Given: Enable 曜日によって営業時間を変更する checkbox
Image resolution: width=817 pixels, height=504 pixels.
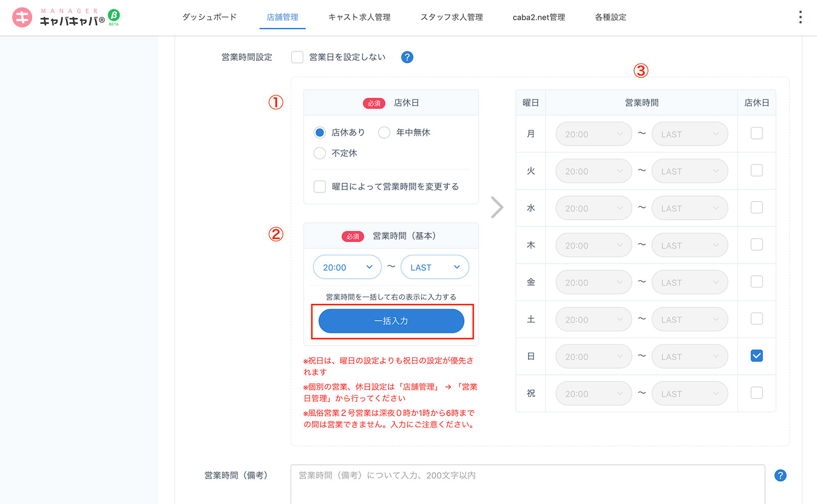Looking at the screenshot, I should pyautogui.click(x=320, y=186).
